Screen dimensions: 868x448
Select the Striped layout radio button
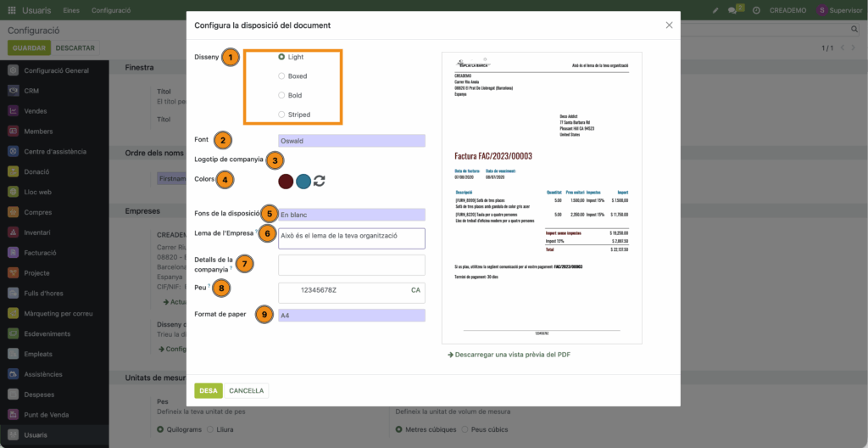pyautogui.click(x=281, y=115)
